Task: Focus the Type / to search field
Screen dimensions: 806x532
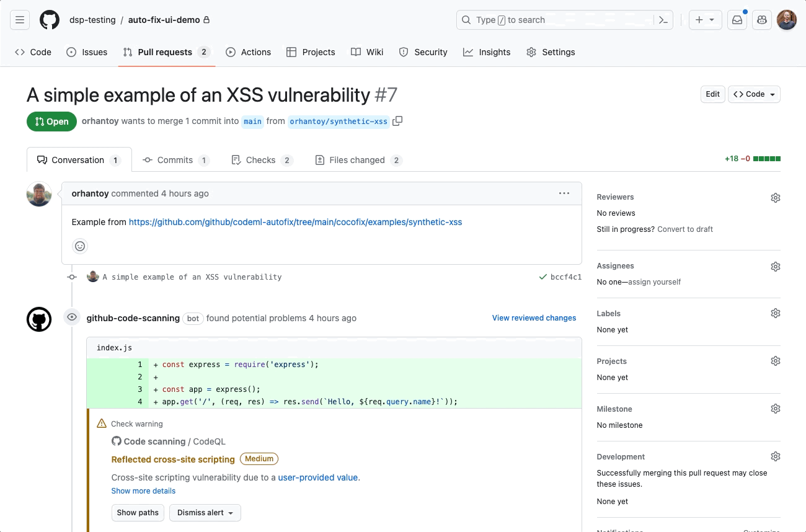Action: click(555, 20)
